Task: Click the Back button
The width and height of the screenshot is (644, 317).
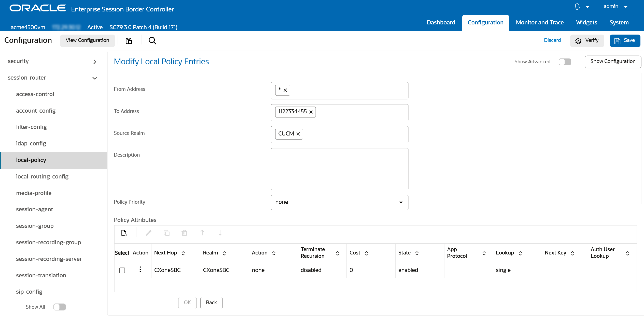Action: (x=211, y=303)
